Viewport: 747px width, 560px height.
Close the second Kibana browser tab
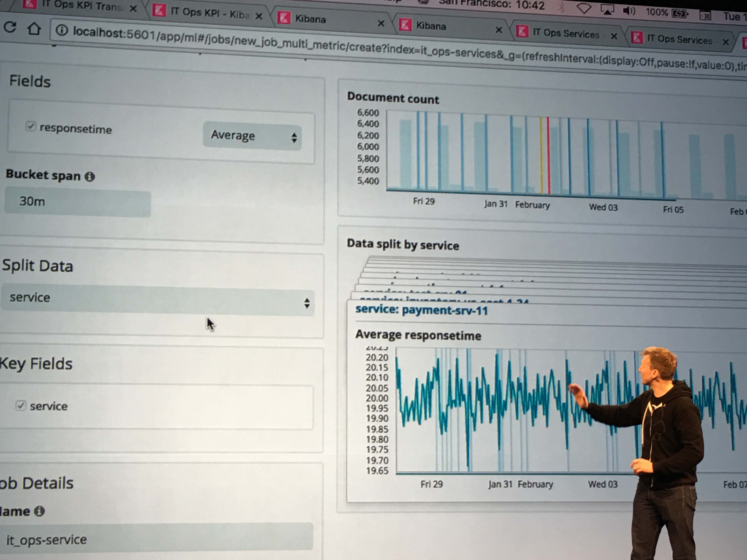(x=498, y=30)
